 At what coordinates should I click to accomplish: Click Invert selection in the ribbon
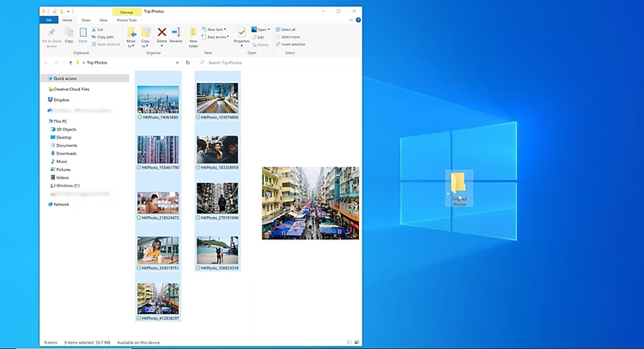pos(292,44)
